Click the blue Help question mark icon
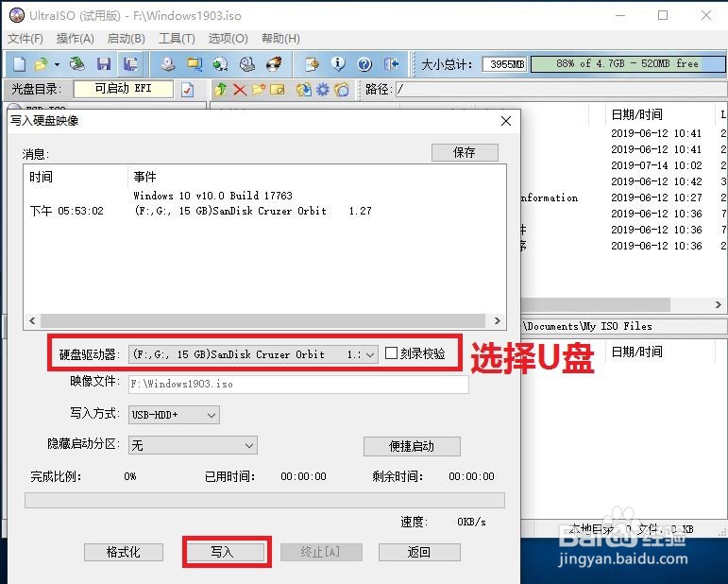 coord(364,63)
